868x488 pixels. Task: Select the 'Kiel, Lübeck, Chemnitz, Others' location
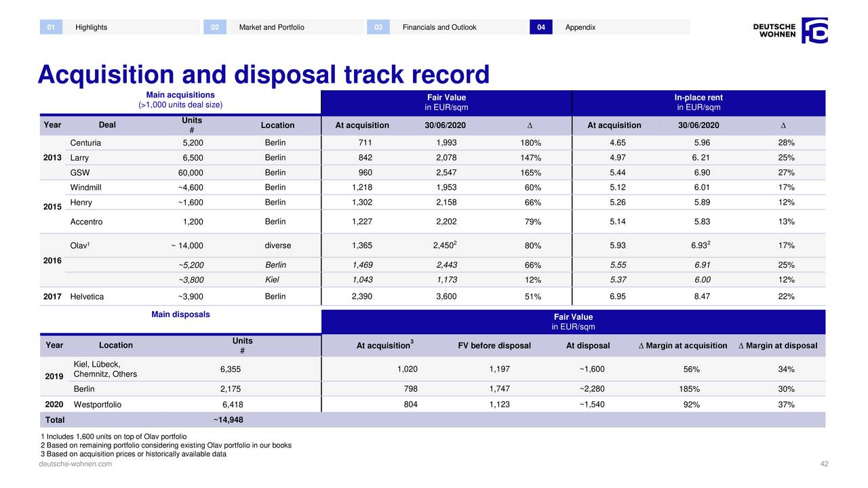(105, 369)
